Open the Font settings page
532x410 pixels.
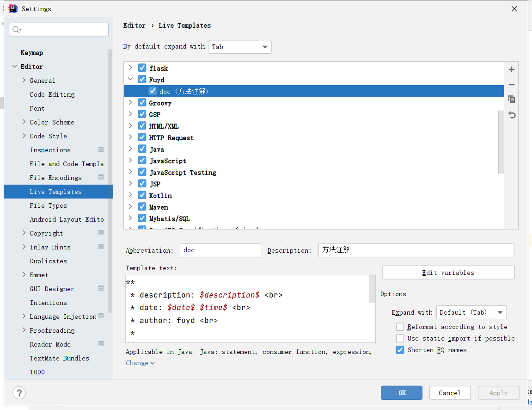pos(37,108)
